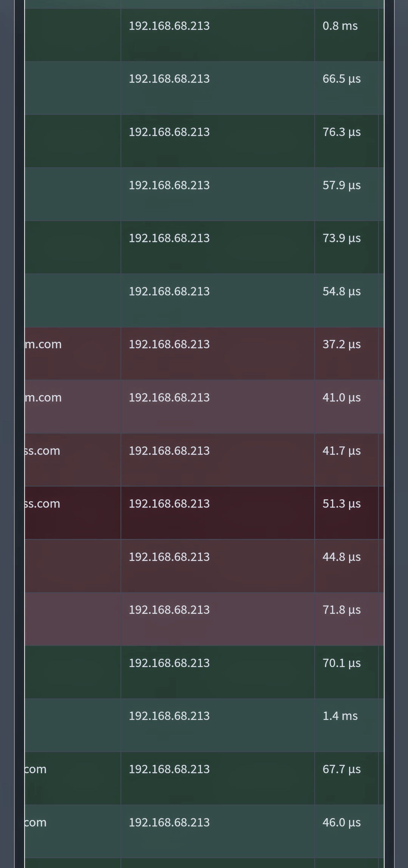Click the ss.com domain in the 41.7 µs row
Screen dimensions: 408x868
[43, 451]
